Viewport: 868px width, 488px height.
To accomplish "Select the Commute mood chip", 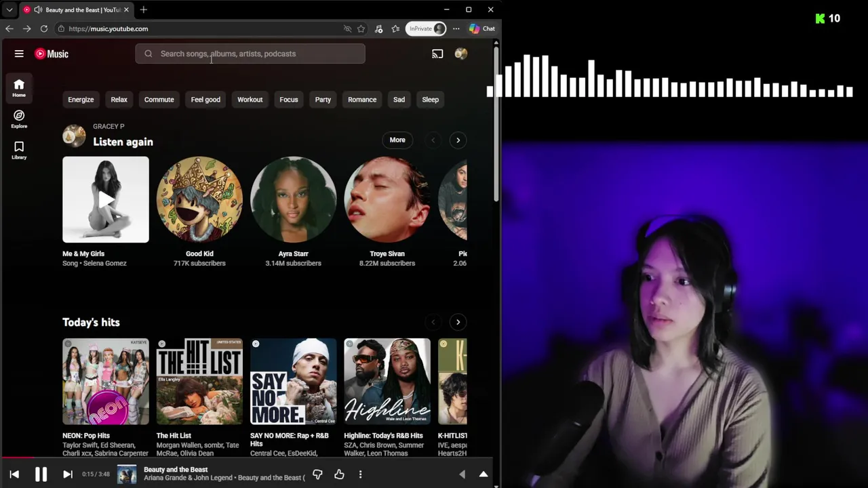I will coord(159,100).
